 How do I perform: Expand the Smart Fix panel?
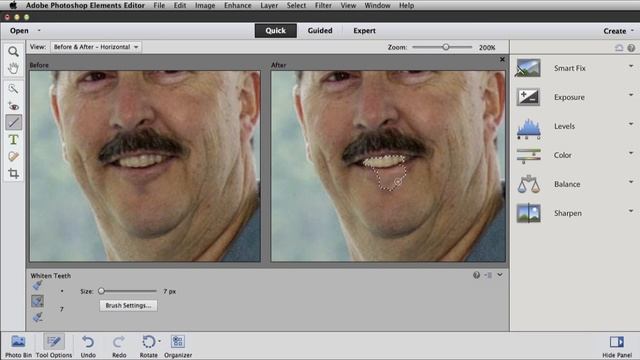click(631, 66)
